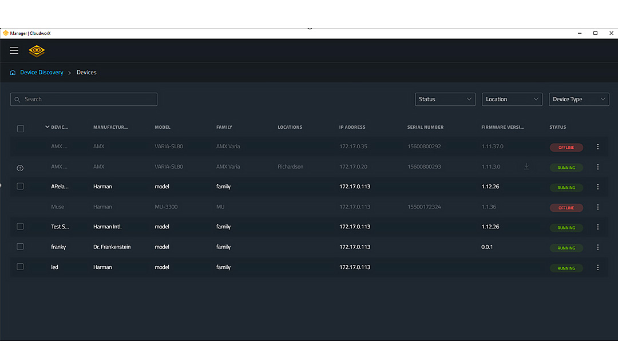Toggle the select-all checkbox in header
The height and width of the screenshot is (364, 618).
click(x=21, y=128)
